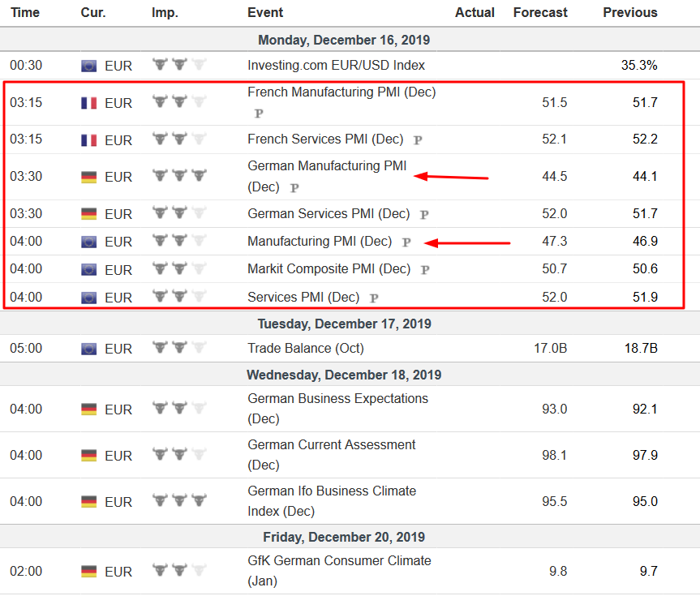Open Investing.com EUR/USD Index event
700x596 pixels.
click(336, 66)
